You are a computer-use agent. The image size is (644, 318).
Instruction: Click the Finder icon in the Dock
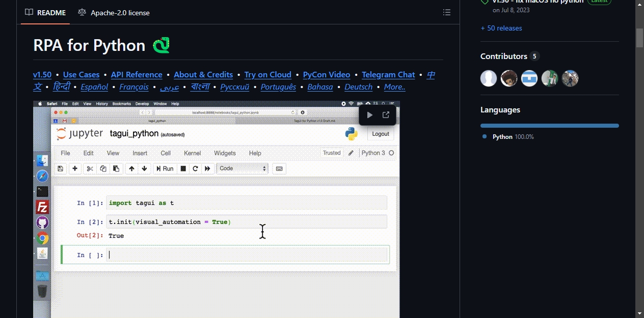[42, 161]
